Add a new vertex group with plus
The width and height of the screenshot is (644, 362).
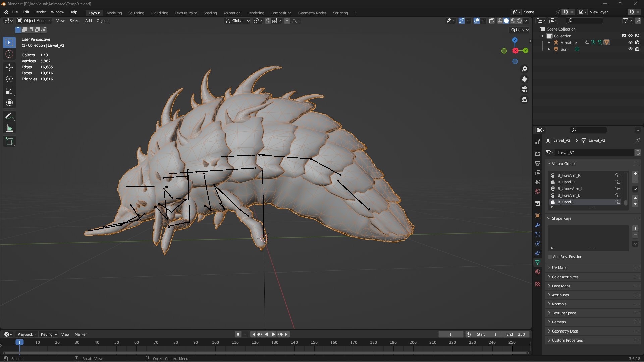click(x=635, y=174)
